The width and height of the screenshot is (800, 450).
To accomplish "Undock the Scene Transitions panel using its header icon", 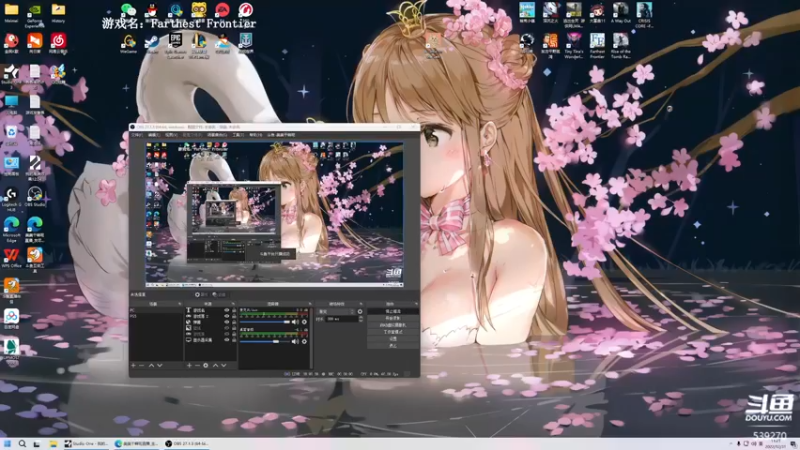I will coord(361,304).
